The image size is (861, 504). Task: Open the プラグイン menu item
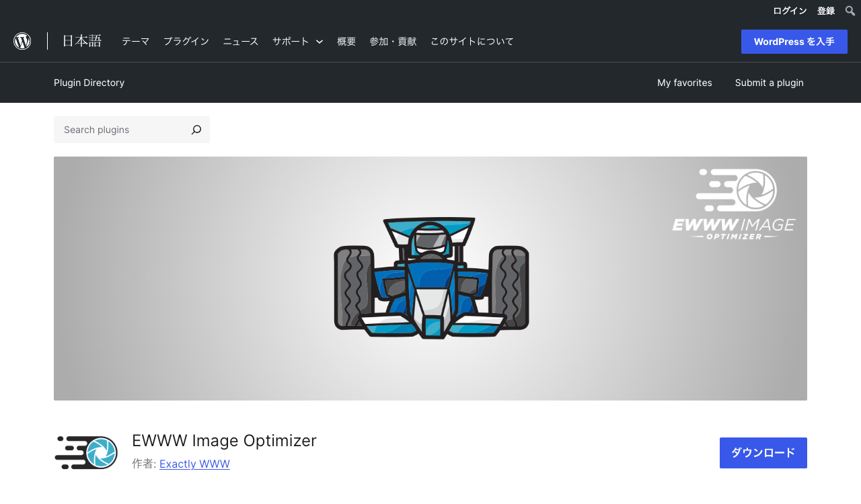186,42
